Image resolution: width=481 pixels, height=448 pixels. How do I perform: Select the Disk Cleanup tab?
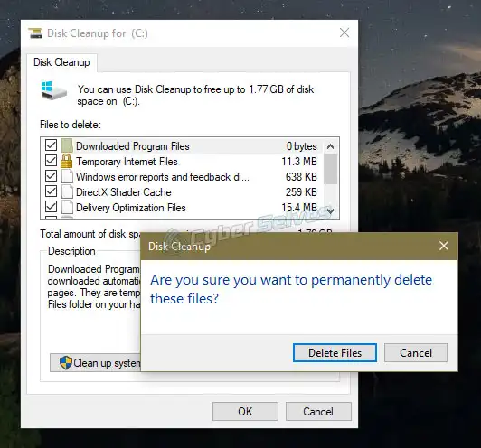[61, 62]
